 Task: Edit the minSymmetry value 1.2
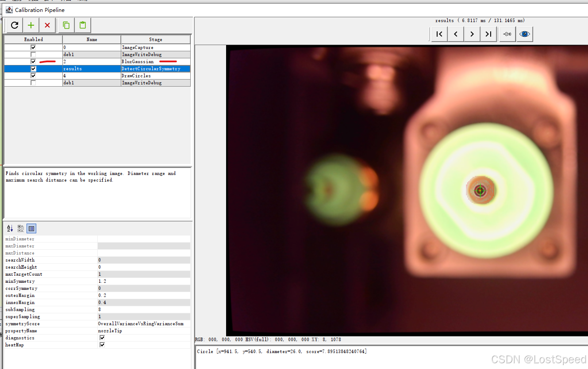pos(144,281)
